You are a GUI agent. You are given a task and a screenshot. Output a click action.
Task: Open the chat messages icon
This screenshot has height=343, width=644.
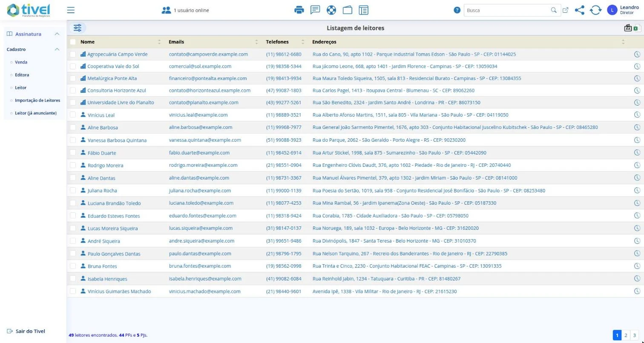click(x=315, y=10)
